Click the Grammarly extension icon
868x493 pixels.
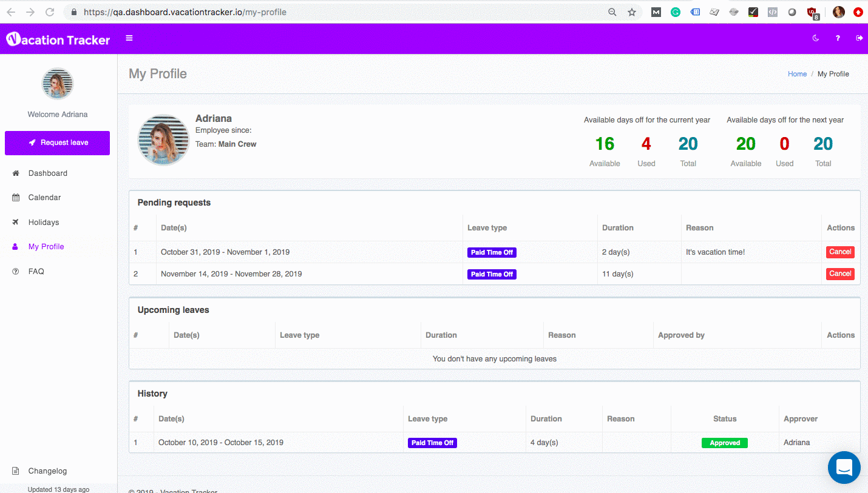coord(676,12)
